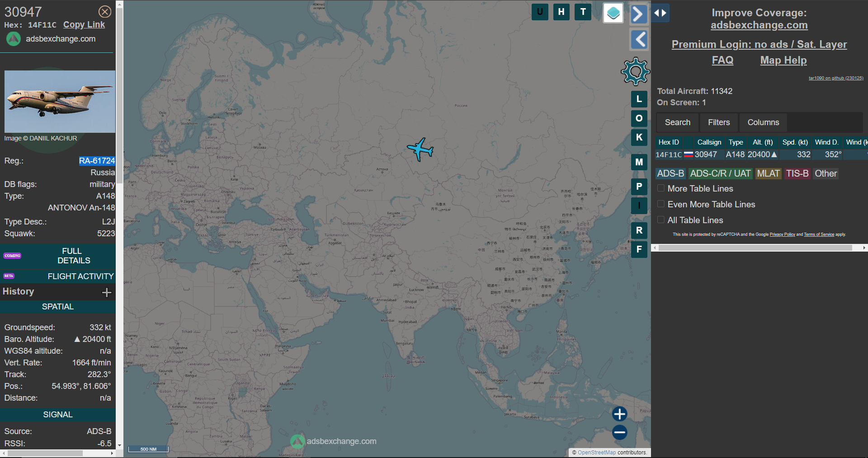Select the 14F11C aircraft table row

tap(761, 154)
